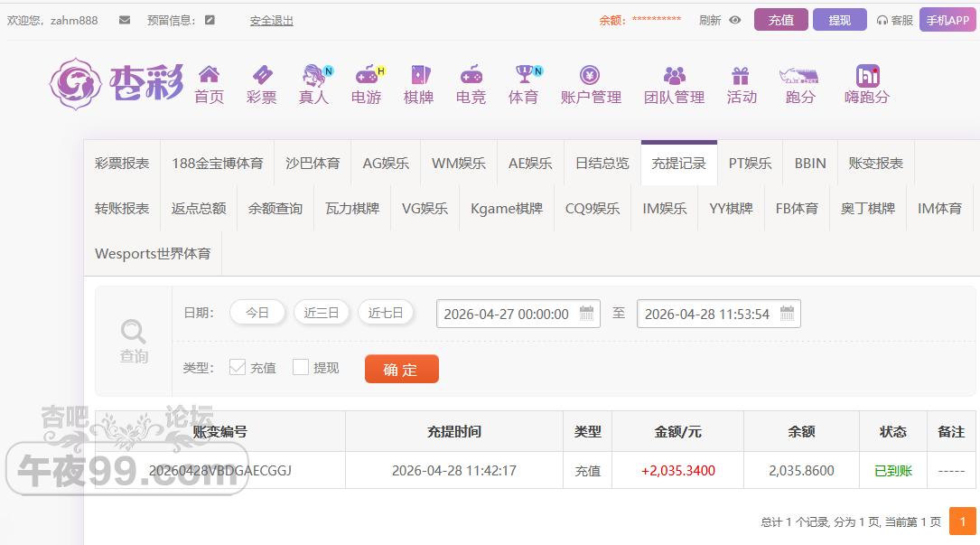
Task: Open start date calendar icon
Action: (x=586, y=314)
